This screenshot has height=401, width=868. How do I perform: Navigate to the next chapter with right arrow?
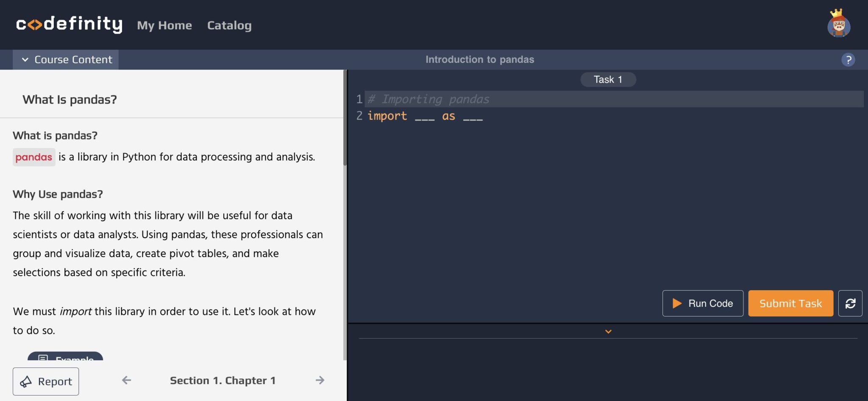(319, 380)
